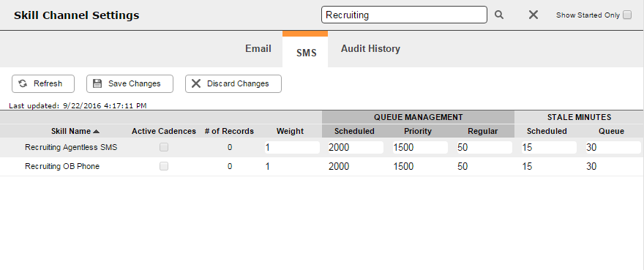Screen dimensions: 644x270
Task: Click the Refresh button
Action: point(43,84)
